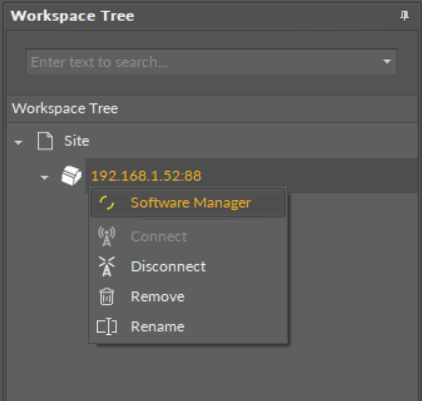Collapse the 192.168.1.52:88 device node
The width and height of the screenshot is (422, 401).
pyautogui.click(x=44, y=178)
